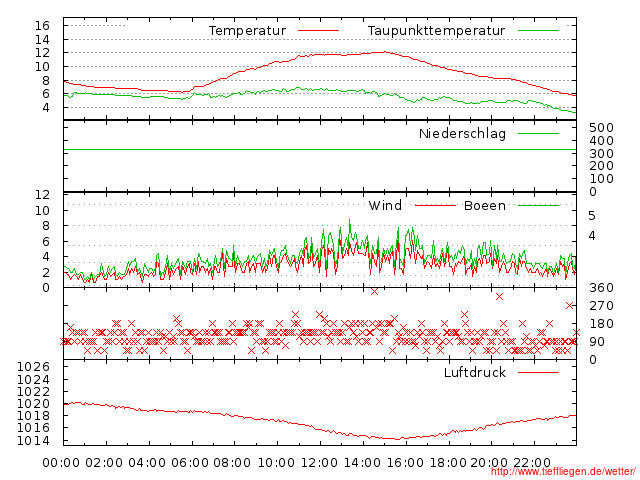Click the 18:00 time axis label
The height and width of the screenshot is (480, 640).
tap(448, 463)
